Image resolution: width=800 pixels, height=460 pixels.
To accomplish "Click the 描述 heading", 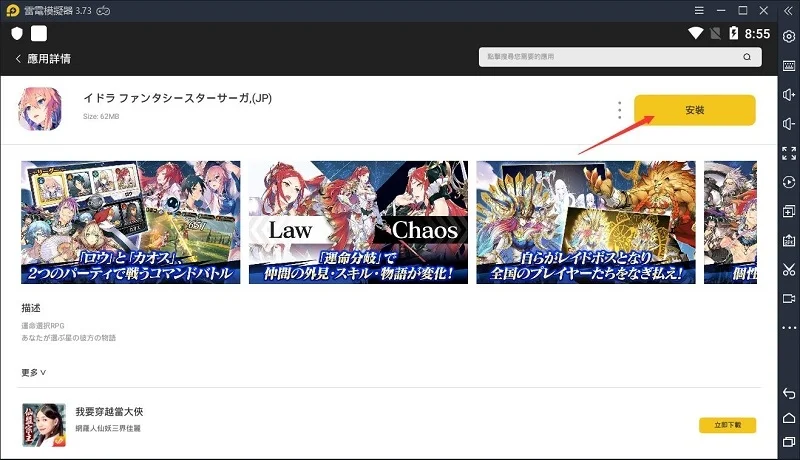I will tap(31, 308).
